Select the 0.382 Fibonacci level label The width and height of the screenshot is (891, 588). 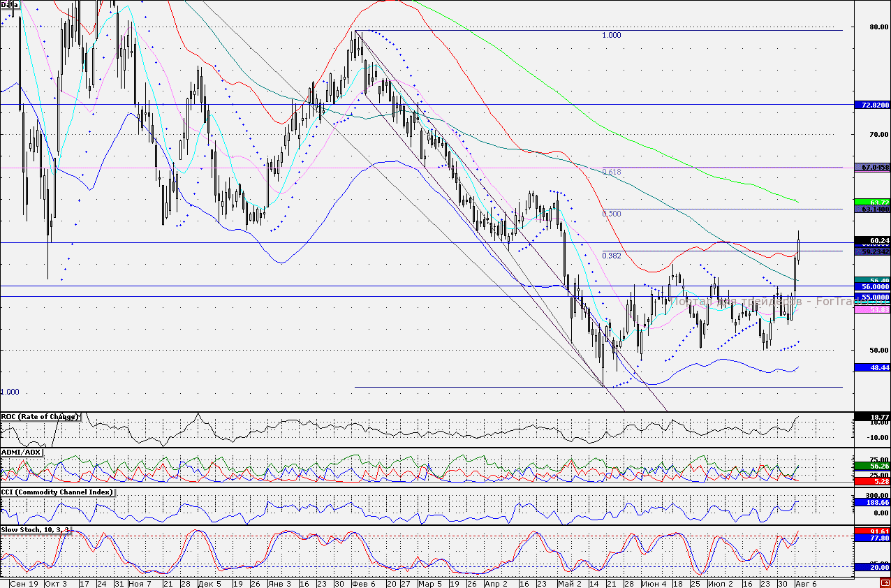pos(611,256)
